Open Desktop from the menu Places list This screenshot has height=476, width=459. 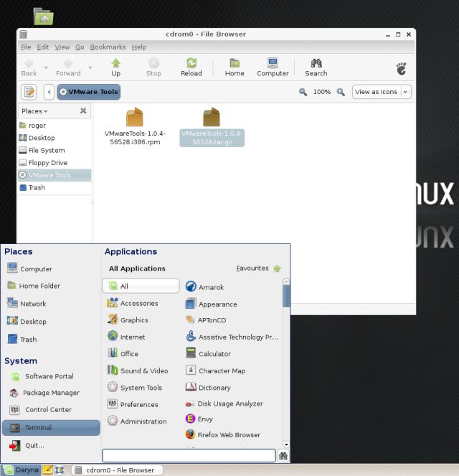point(27,321)
